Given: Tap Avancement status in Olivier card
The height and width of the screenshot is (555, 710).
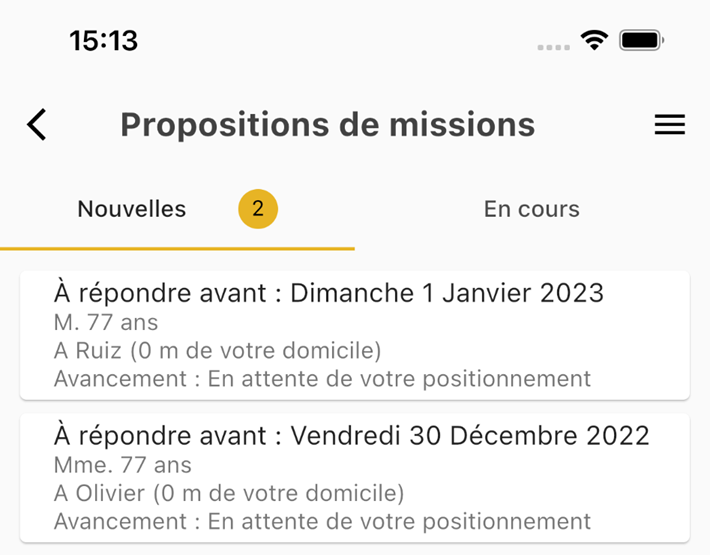Looking at the screenshot, I should [x=322, y=521].
